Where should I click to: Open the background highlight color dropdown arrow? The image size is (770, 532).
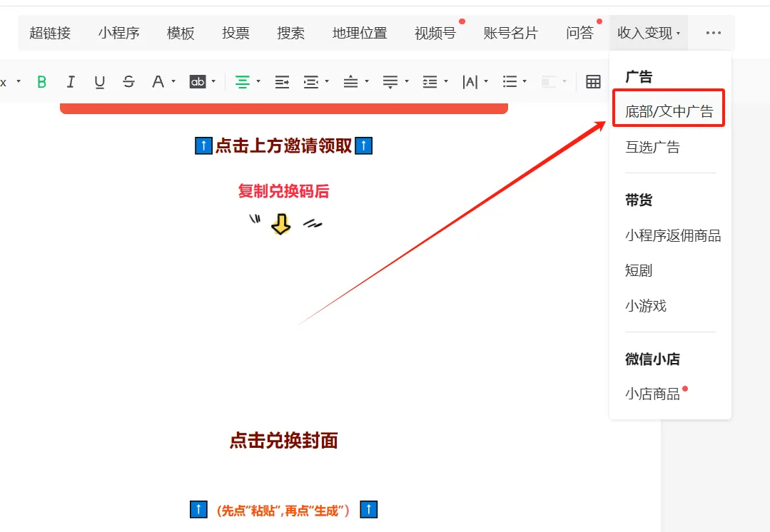[x=213, y=81]
